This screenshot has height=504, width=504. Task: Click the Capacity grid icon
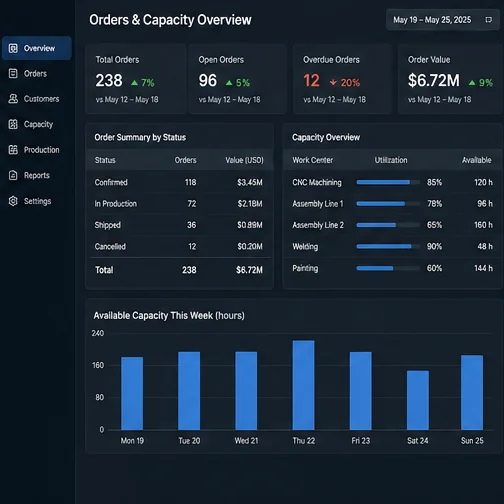(13, 124)
